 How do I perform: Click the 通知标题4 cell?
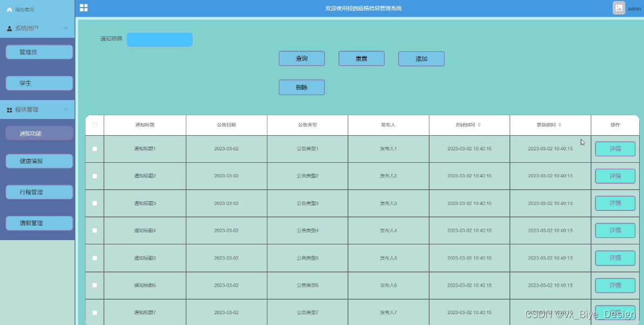(x=145, y=230)
